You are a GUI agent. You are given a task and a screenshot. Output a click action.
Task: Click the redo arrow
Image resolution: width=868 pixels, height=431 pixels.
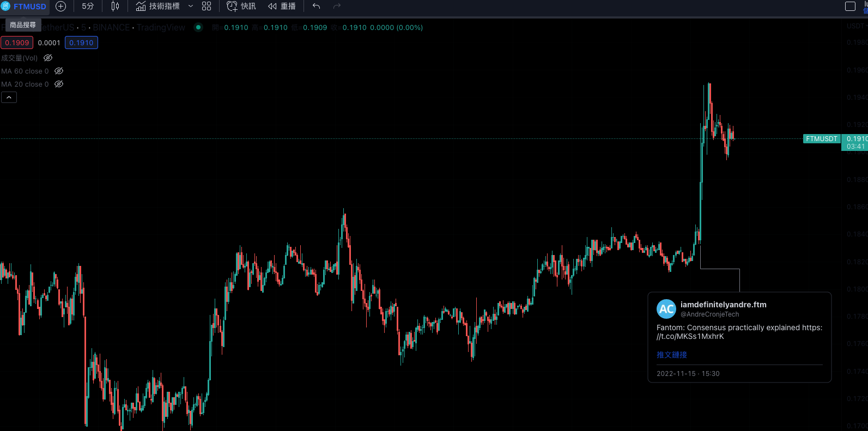click(x=337, y=7)
